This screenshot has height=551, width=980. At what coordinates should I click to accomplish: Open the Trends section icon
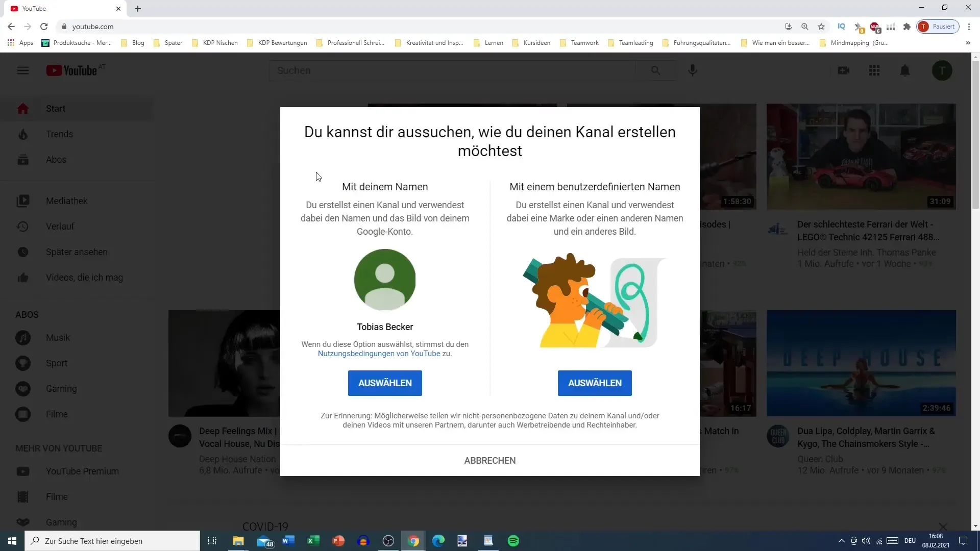(x=23, y=134)
